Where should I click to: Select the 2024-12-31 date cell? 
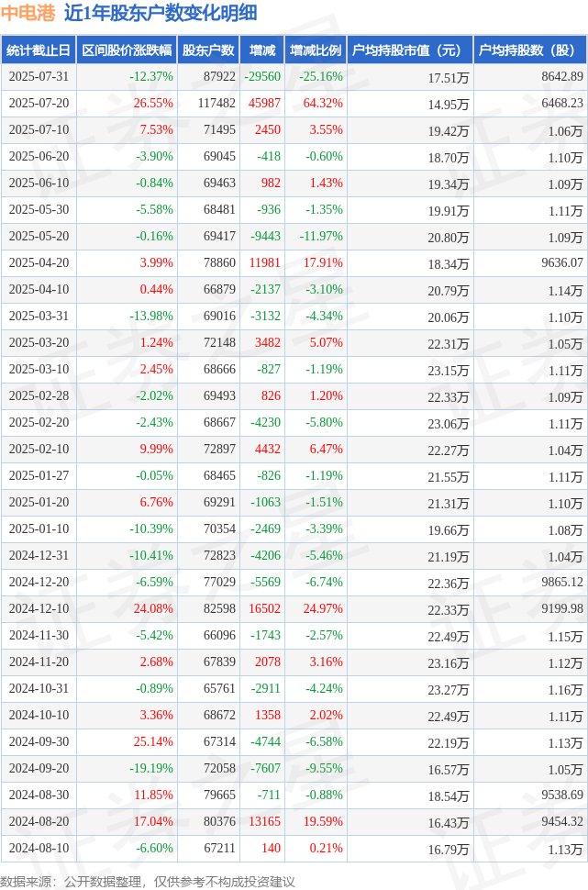[39, 555]
